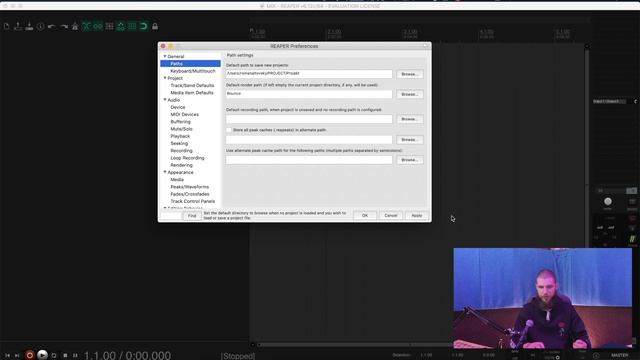Open the Rendering preferences page
The image size is (640, 360).
click(181, 165)
